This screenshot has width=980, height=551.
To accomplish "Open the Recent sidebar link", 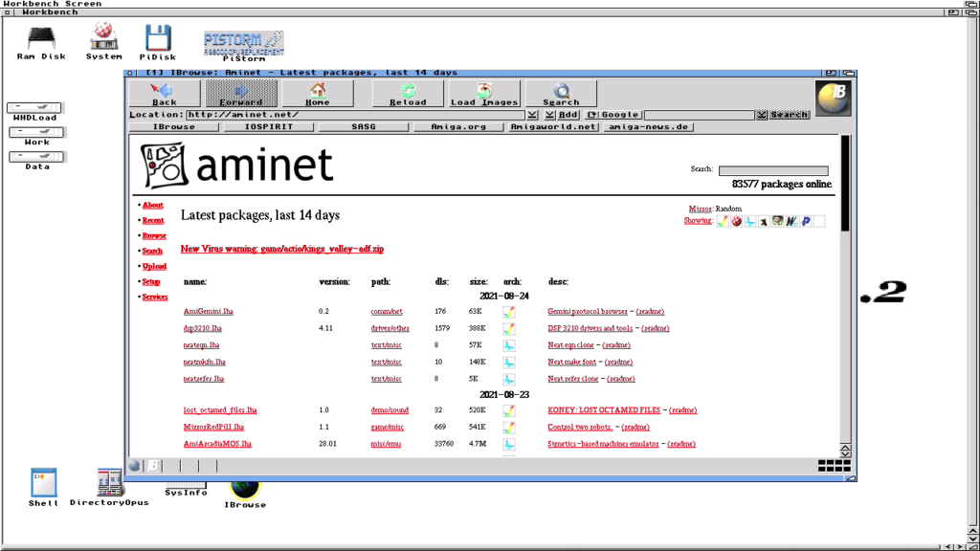I will (x=153, y=221).
